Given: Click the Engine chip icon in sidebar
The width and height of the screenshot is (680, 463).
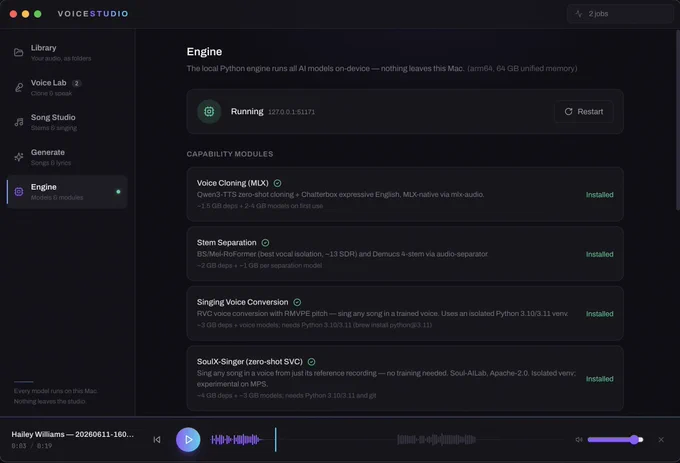Looking at the screenshot, I should 19,192.
